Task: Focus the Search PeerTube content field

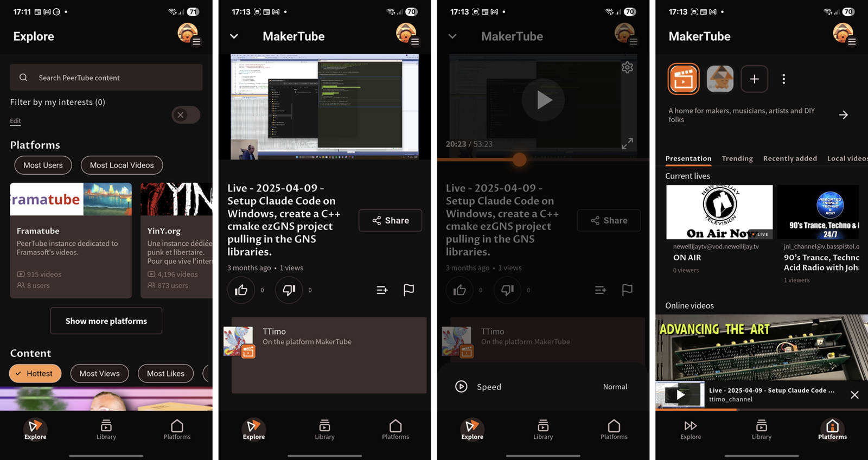Action: 106,78
